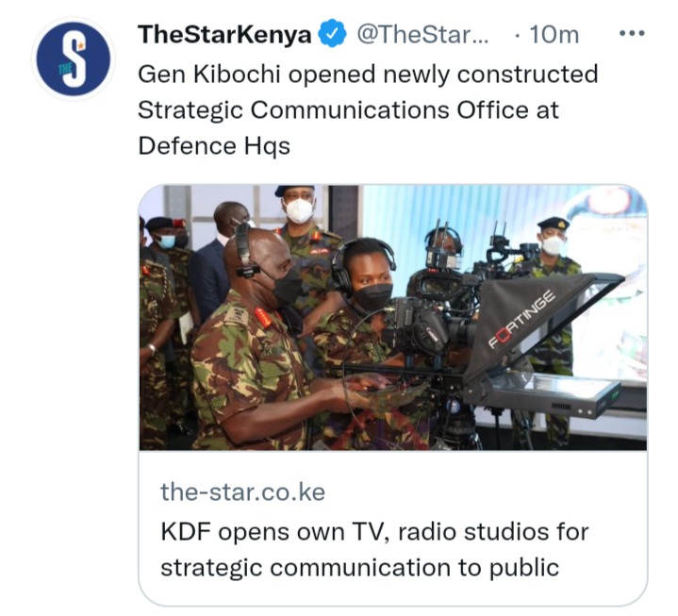Screen dimensions: 678x616
Task: Click the officer wearing a headset and black mask
Action: point(256,341)
